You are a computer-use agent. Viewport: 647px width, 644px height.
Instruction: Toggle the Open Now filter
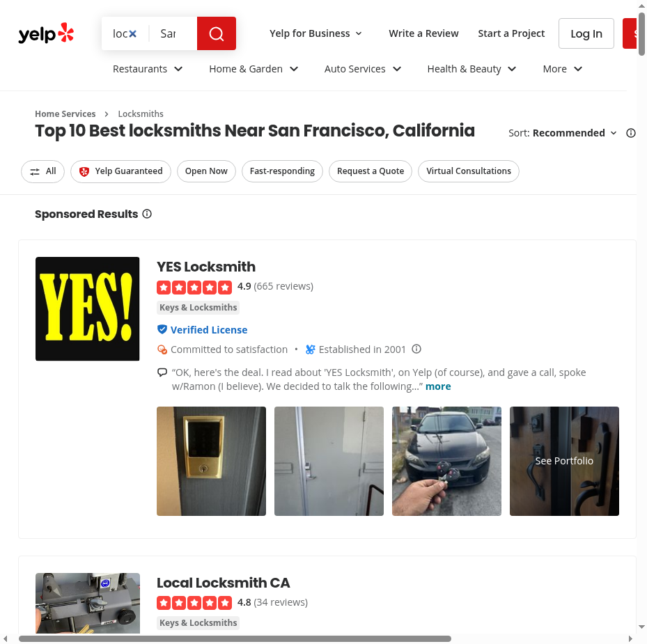206,171
